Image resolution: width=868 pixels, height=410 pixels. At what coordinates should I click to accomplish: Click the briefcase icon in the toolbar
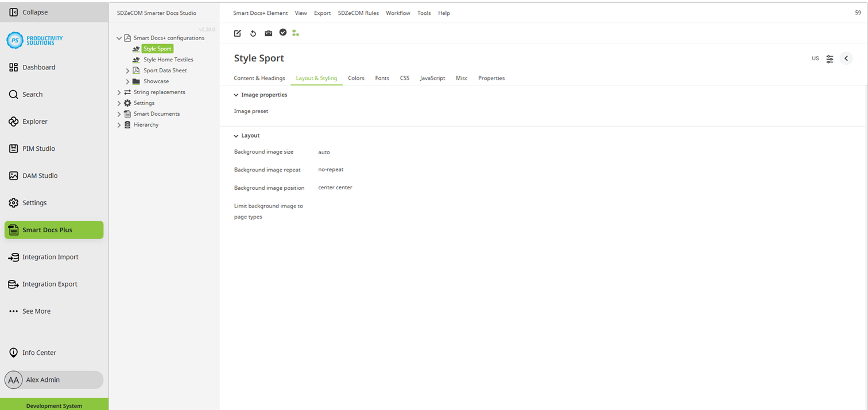click(268, 33)
